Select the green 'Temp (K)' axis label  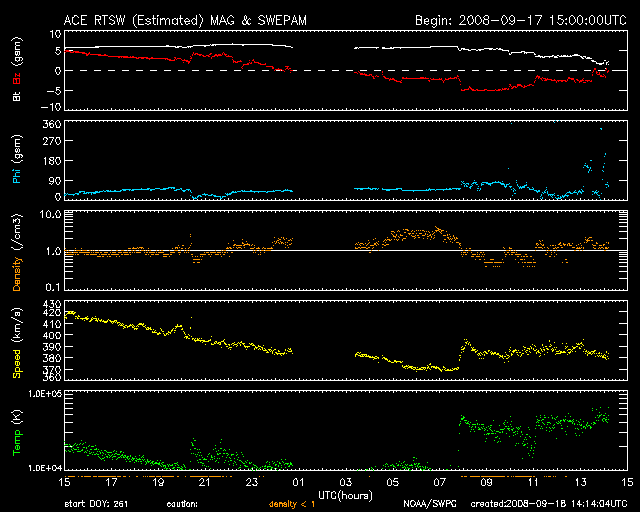pyautogui.click(x=17, y=433)
